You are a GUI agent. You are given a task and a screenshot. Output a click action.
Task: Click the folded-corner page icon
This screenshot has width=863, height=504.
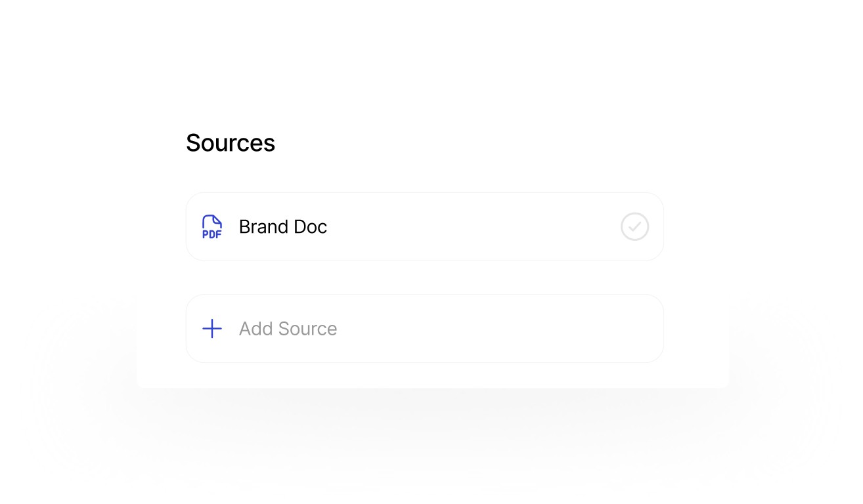[211, 226]
